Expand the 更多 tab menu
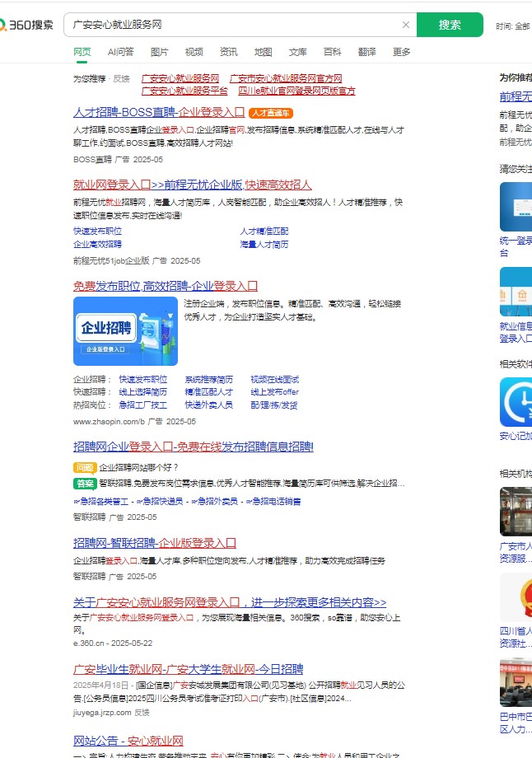532x758 pixels. coord(401,52)
